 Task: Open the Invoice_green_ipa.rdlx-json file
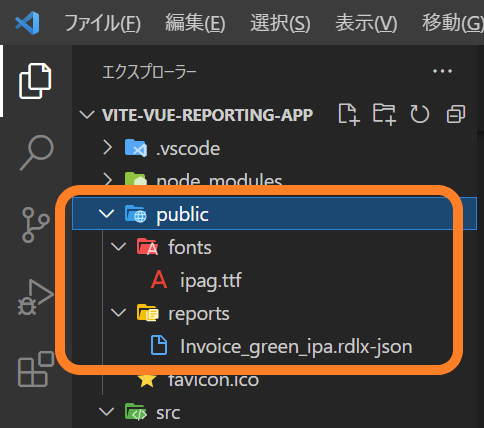click(296, 346)
